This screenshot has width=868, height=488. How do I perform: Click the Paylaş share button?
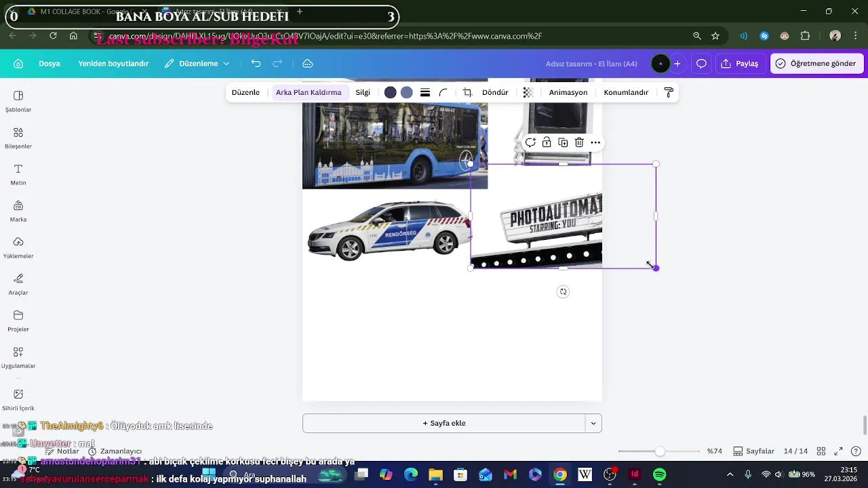tap(740, 64)
